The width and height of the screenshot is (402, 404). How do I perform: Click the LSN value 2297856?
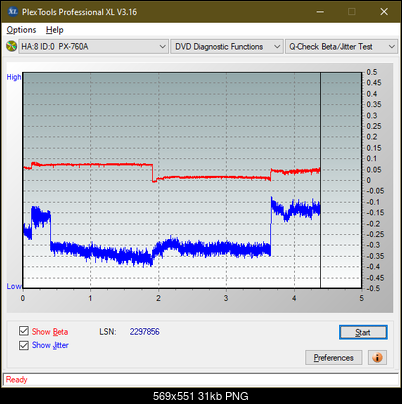145,332
